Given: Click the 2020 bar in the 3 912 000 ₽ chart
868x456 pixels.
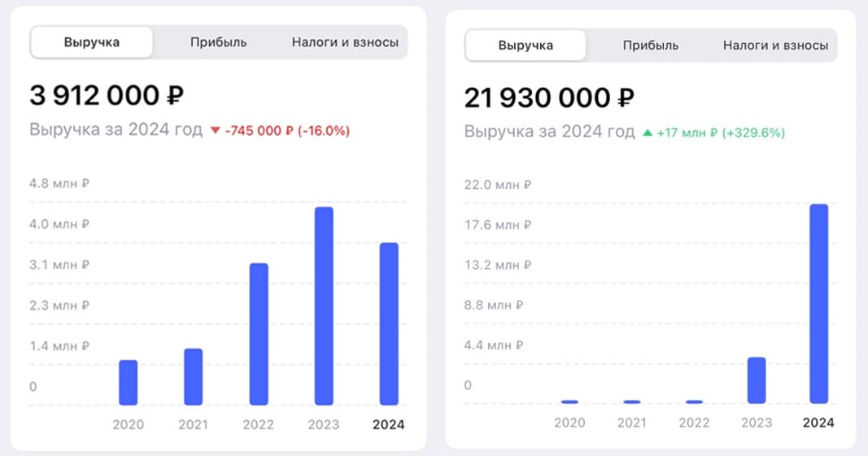Looking at the screenshot, I should point(129,382).
